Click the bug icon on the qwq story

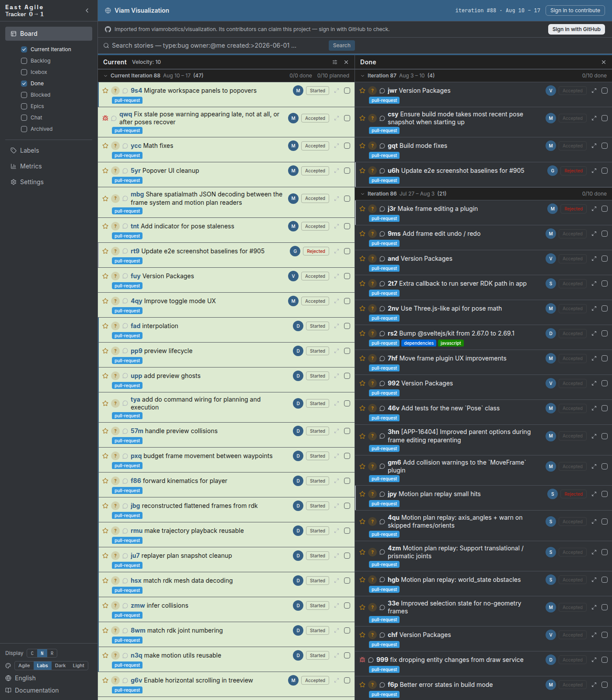pos(105,118)
